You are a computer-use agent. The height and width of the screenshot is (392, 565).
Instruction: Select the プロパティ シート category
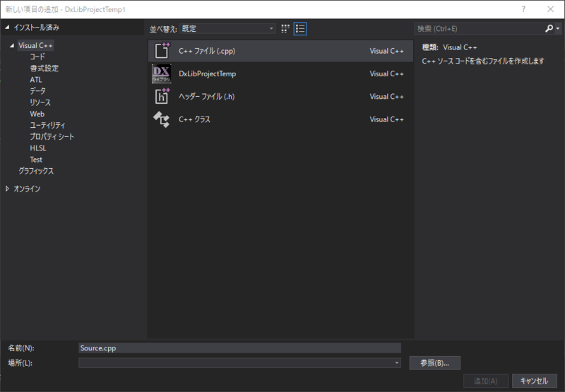(x=52, y=137)
